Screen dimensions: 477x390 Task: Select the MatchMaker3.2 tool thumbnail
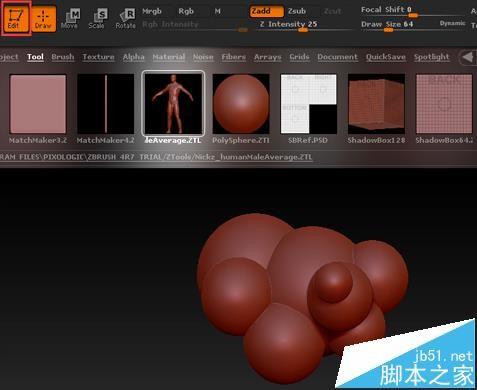38,104
